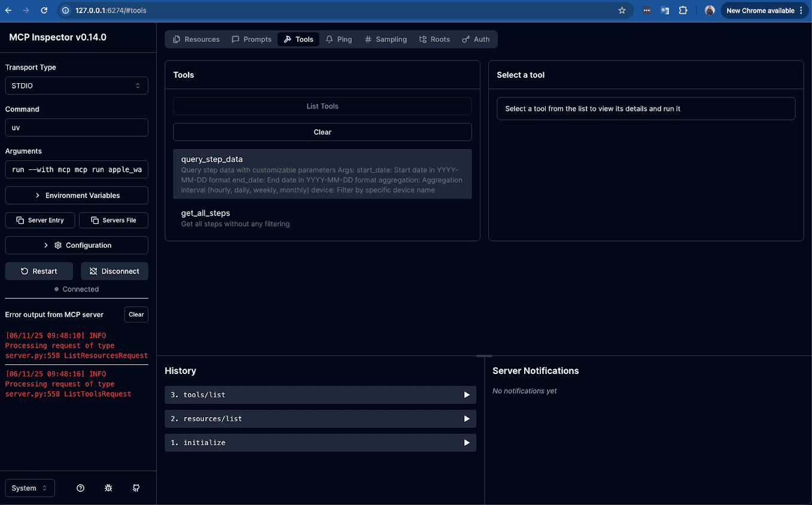Open Chrome extensions puzzle icon
The image size is (812, 505).
point(683,10)
